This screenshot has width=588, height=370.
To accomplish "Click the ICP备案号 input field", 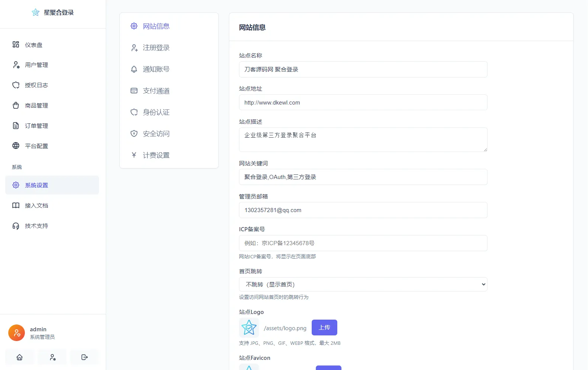I will [x=363, y=243].
